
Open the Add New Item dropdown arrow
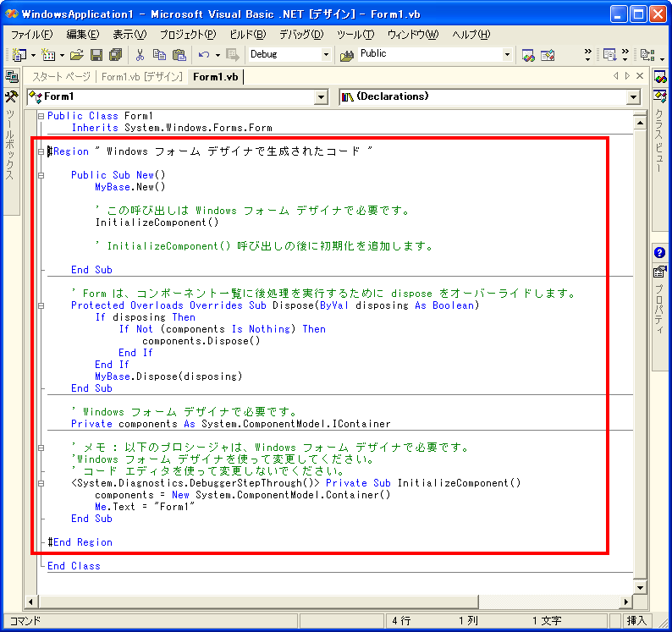pyautogui.click(x=62, y=55)
